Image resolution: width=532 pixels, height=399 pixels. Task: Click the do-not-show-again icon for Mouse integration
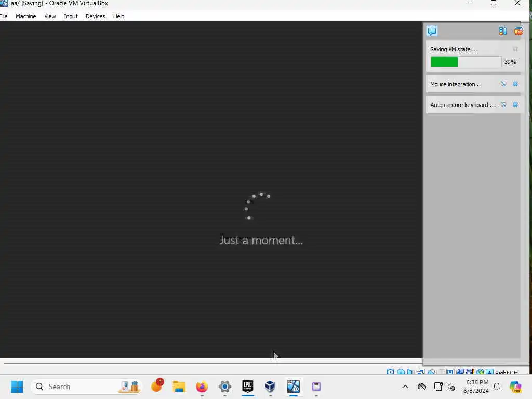coord(503,84)
